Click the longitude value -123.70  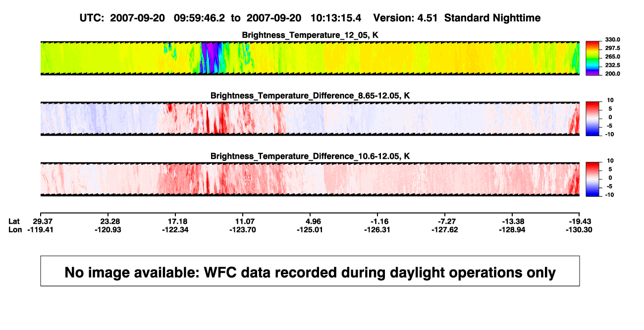(242, 230)
